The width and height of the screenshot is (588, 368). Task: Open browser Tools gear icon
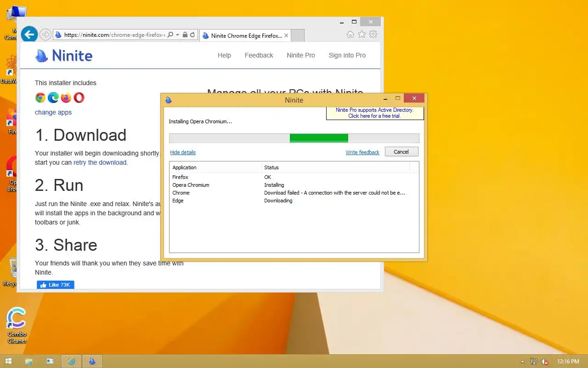click(x=373, y=34)
